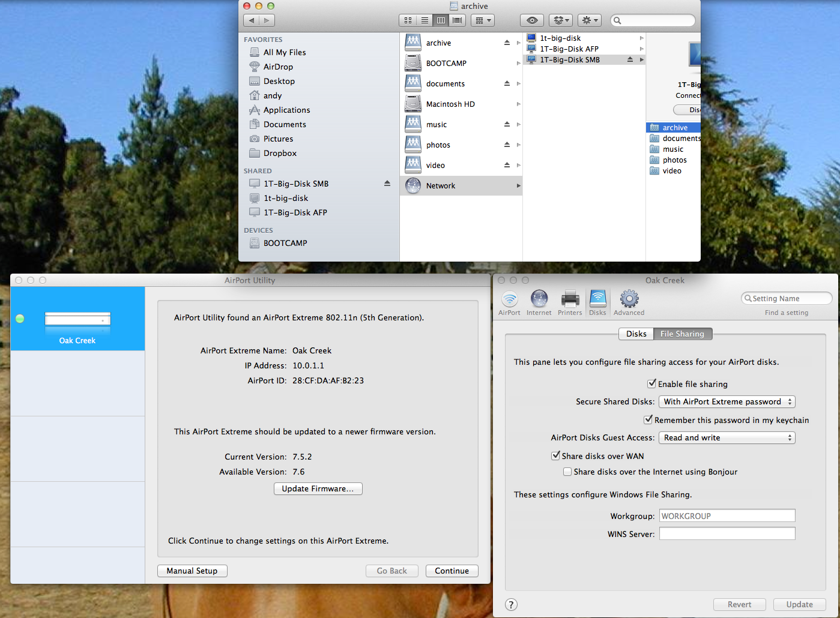The height and width of the screenshot is (618, 840).
Task: Eject the documents volume in column
Action: [x=507, y=83]
